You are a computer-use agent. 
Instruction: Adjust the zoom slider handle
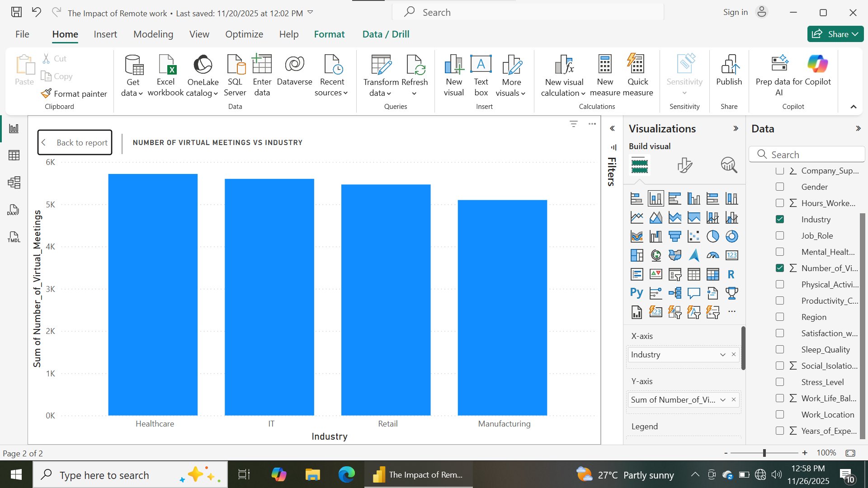coord(764,453)
